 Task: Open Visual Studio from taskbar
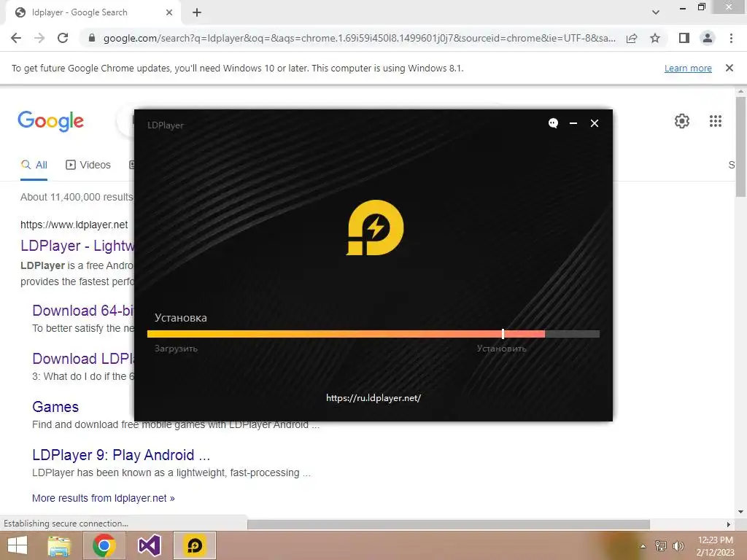pos(149,545)
